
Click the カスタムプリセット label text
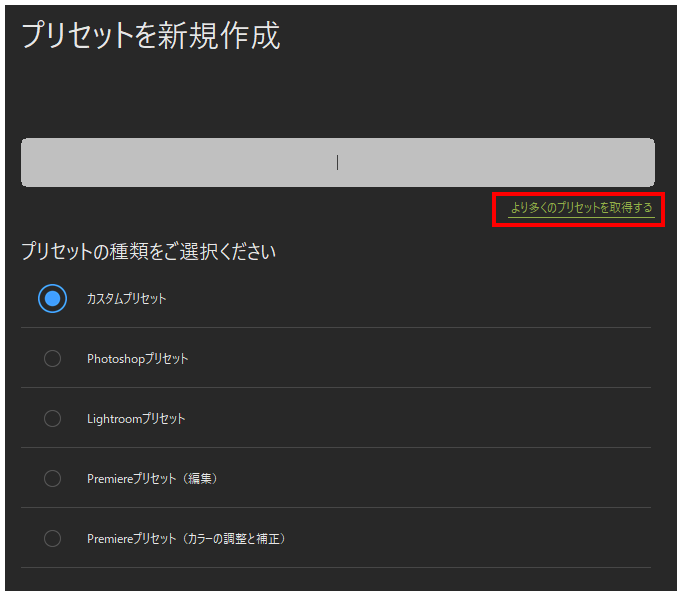pos(126,299)
